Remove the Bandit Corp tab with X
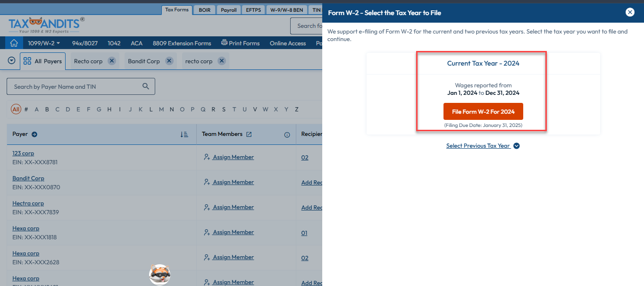Viewport: 644px width, 286px height. pos(169,61)
